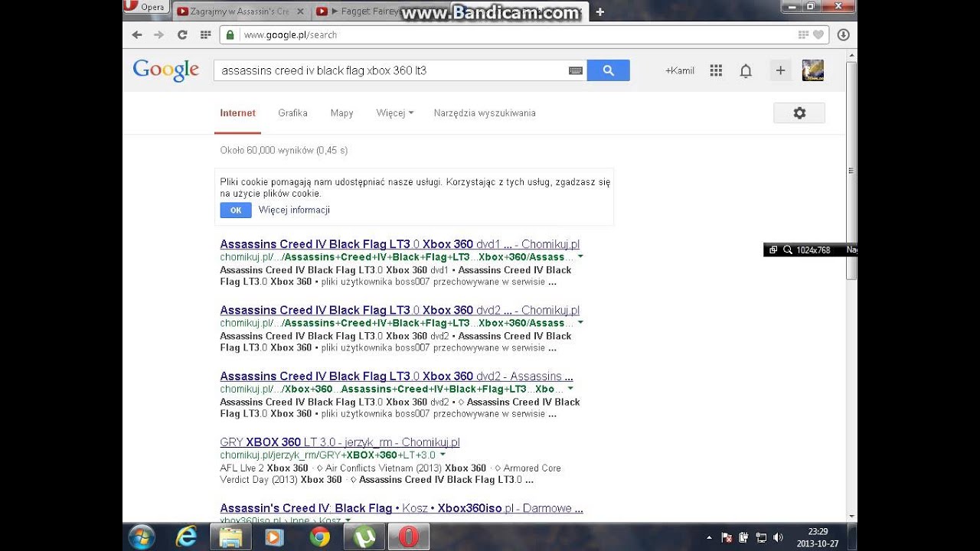Open GRY XBOX 360 LT 3.0 result

click(x=340, y=442)
